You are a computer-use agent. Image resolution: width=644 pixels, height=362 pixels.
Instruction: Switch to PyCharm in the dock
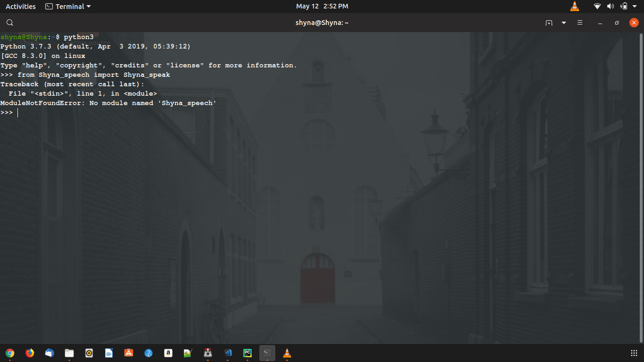tap(248, 353)
